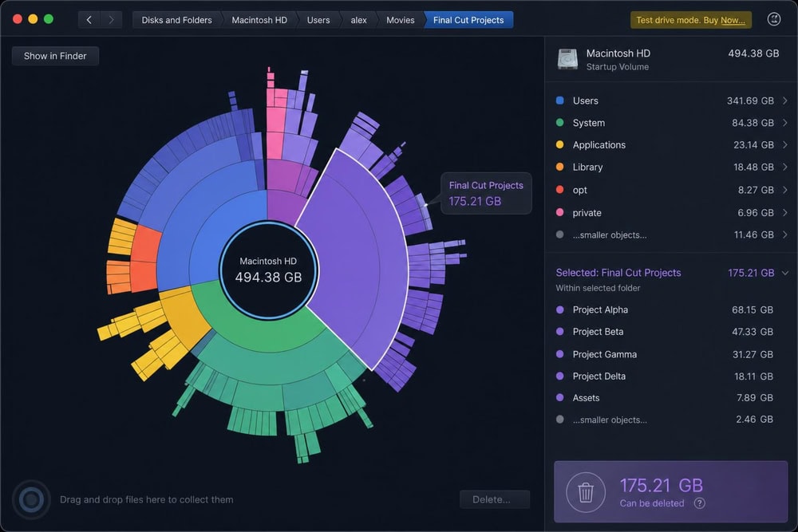
Task: Go forward with the right arrow button
Action: click(111, 20)
